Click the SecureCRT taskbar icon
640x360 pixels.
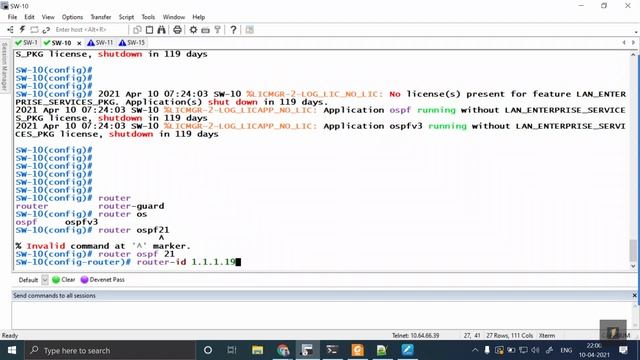pos(307,350)
